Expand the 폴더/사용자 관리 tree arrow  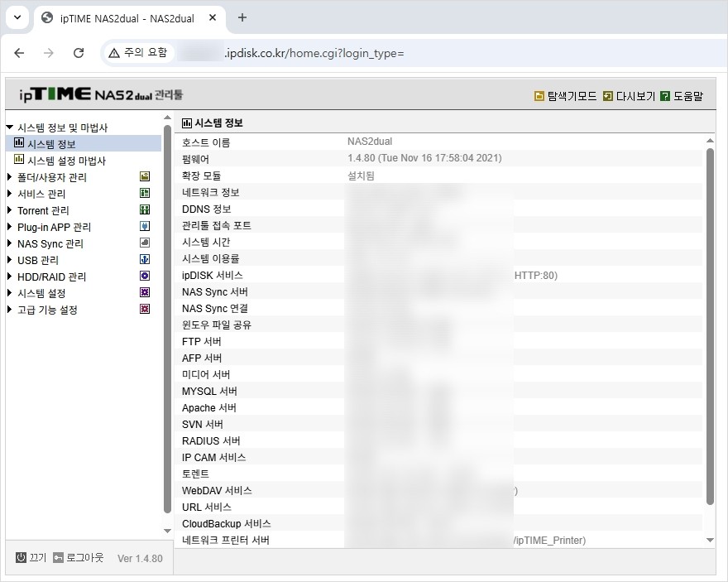point(9,176)
